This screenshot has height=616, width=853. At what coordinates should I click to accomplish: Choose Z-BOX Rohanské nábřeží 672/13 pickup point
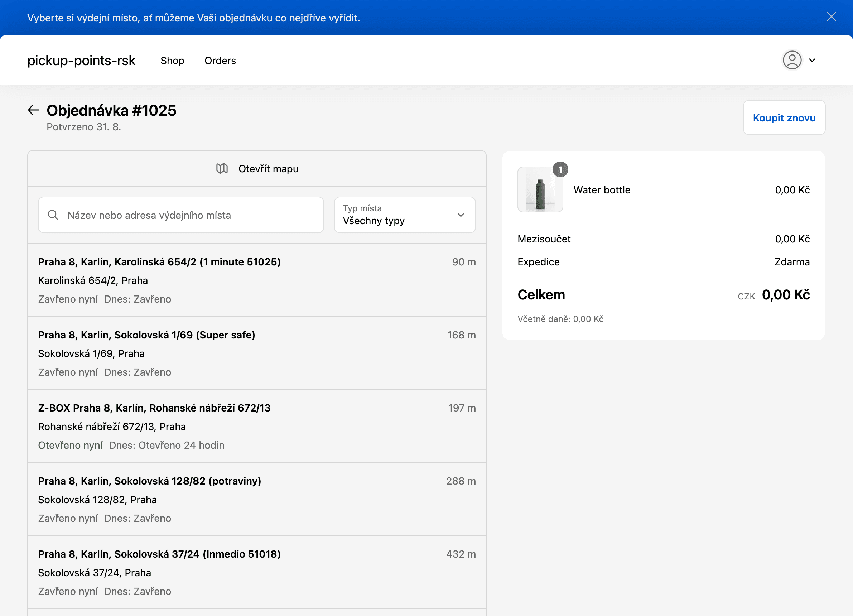(256, 426)
